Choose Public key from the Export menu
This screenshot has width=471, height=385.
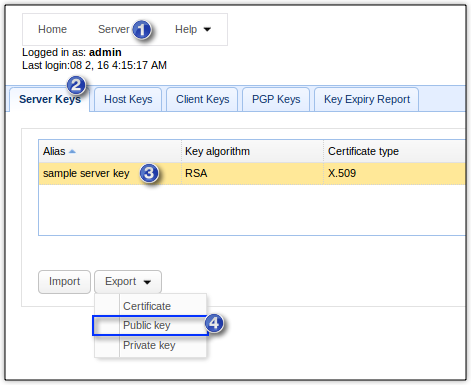(x=150, y=325)
